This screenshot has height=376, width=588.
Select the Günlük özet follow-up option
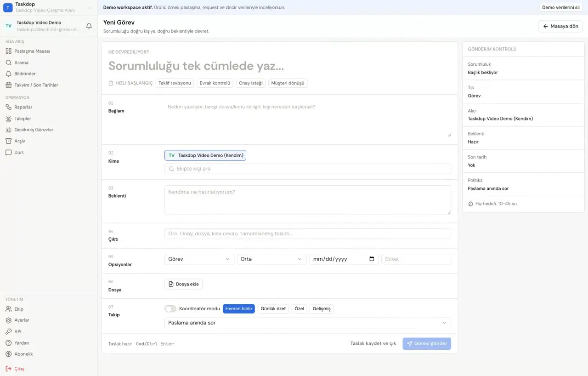[273, 309]
